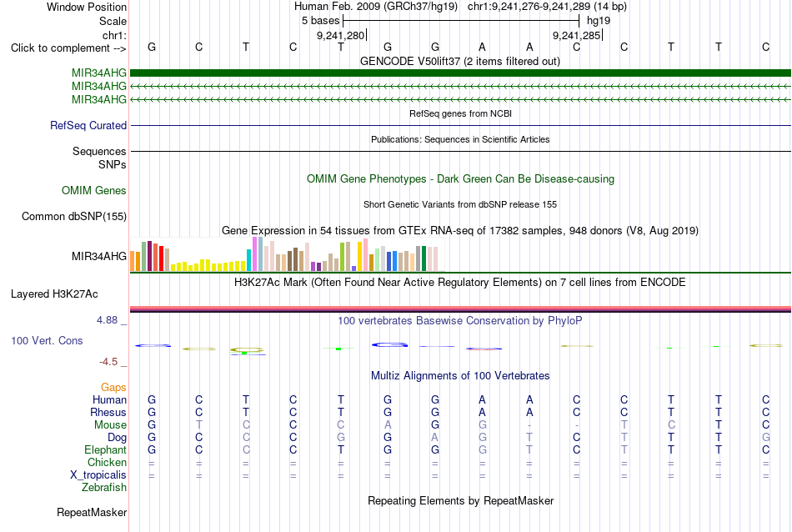Open the 'Repeating Elements by RepeatMasker' title
This screenshot has height=532, width=792.
460,500
